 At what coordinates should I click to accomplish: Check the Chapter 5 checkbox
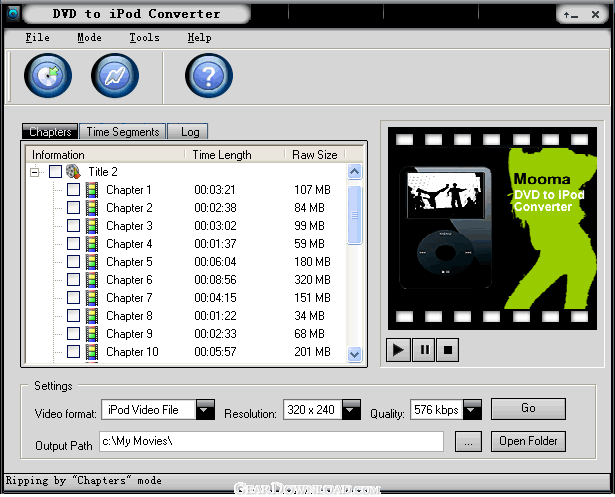tap(73, 262)
